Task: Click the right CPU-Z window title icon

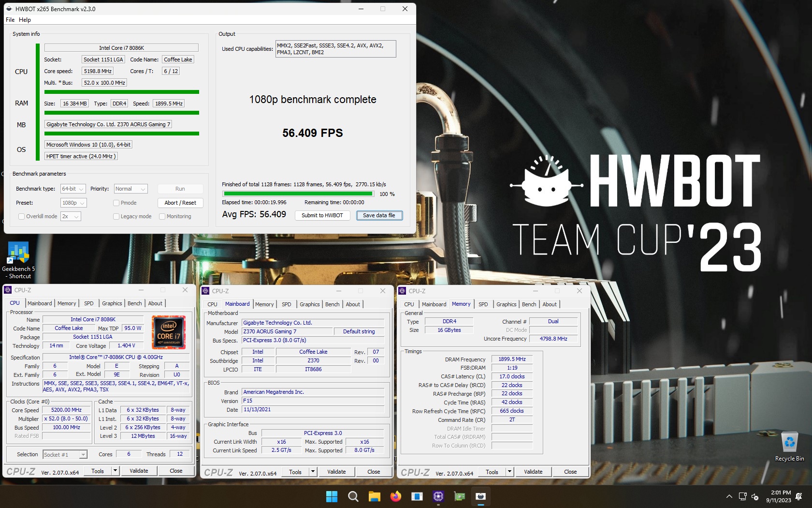Action: pyautogui.click(x=402, y=291)
